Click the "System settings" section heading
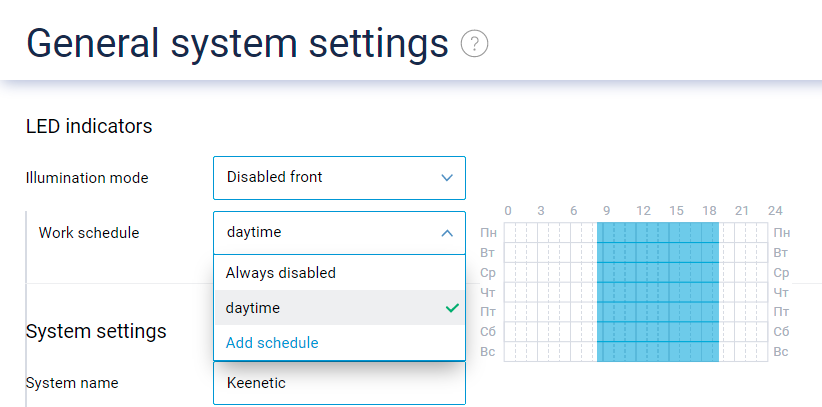 point(96,331)
